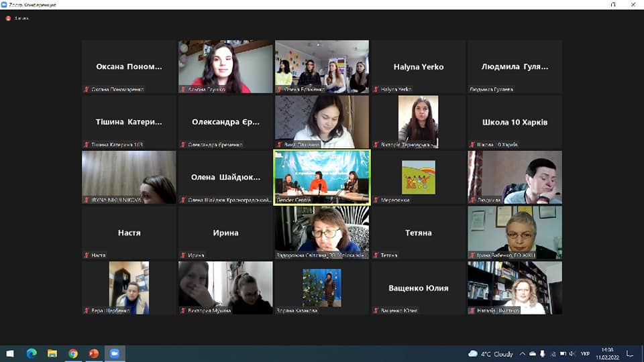The width and height of the screenshot is (644, 362).
Task: Click muted mic icon on Halyna Yerko tile
Action: coord(376,89)
